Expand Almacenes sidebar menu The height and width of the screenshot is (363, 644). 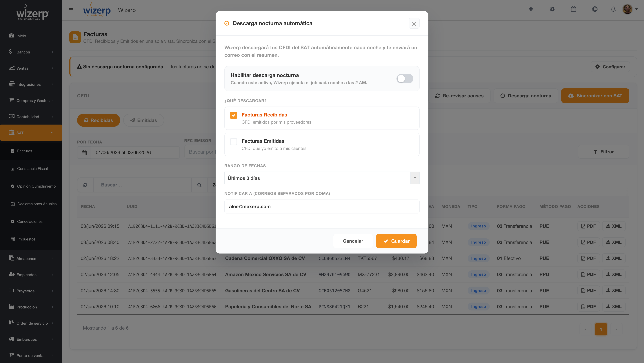(31, 258)
